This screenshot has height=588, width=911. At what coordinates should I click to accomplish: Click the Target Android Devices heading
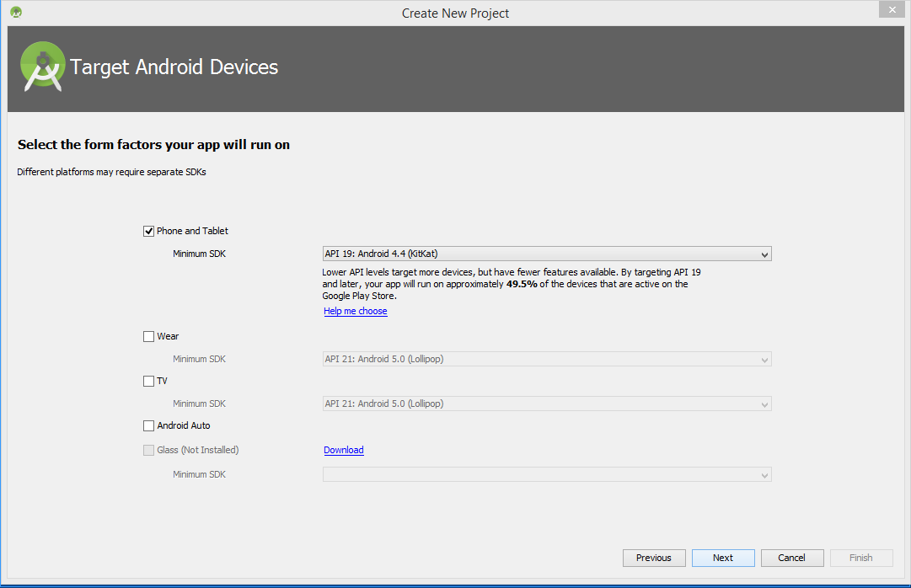[174, 67]
